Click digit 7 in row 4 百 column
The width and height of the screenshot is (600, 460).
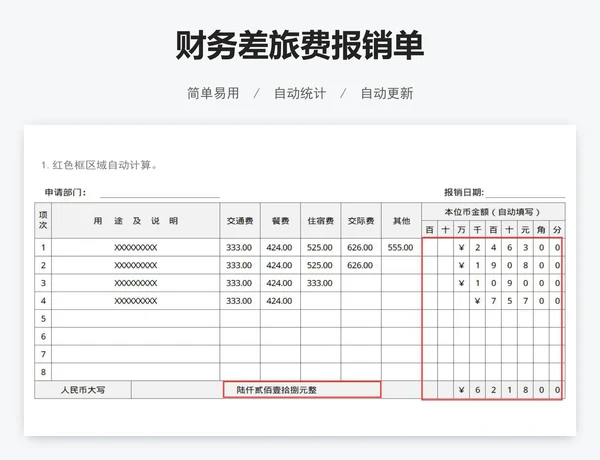[494, 301]
